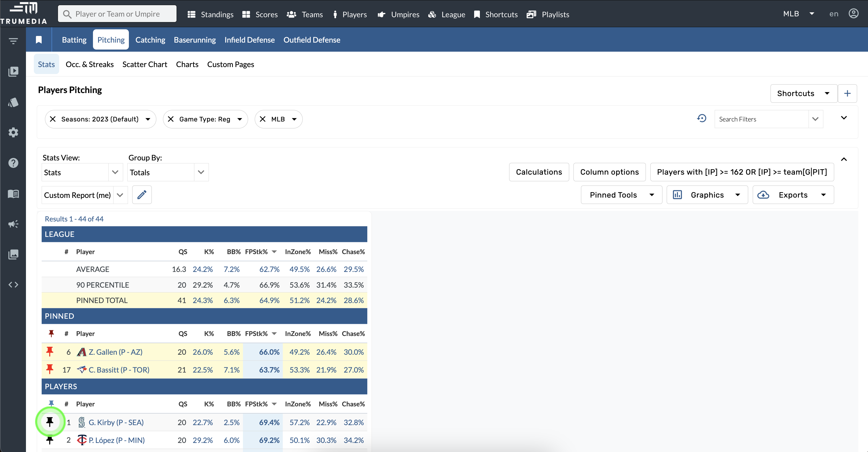Screen dimensions: 868x452
Task: Click the plus icon next to Shortcuts
Action: pos(847,93)
